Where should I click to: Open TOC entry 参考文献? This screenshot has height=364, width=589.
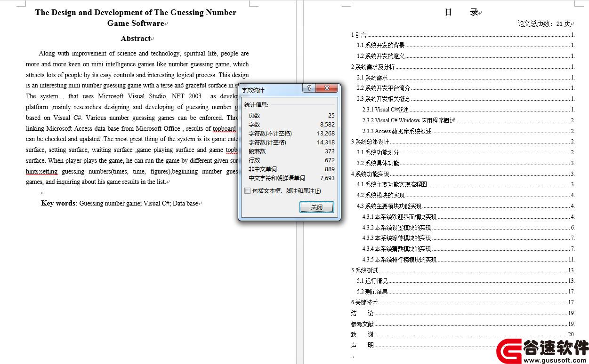tap(463, 324)
